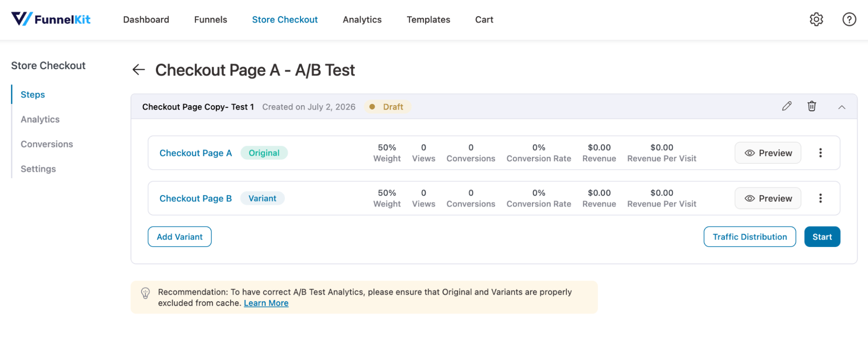Go back using the left arrow
Viewport: 868px width, 363px height.
(x=139, y=70)
